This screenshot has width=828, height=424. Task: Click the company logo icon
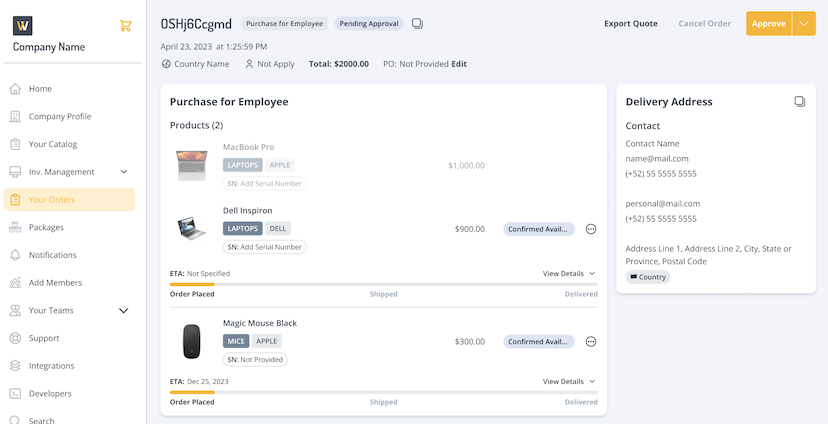(24, 26)
